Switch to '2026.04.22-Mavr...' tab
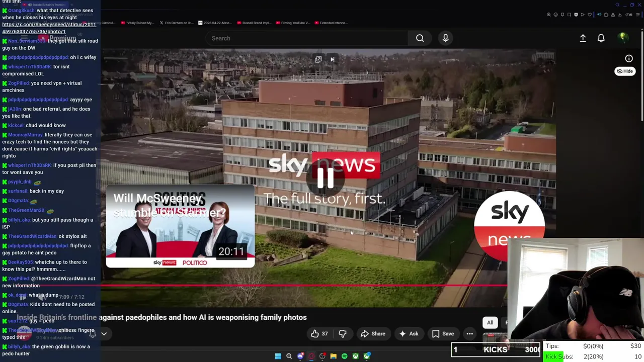Viewport: 644px width, 362px height. coord(216,23)
